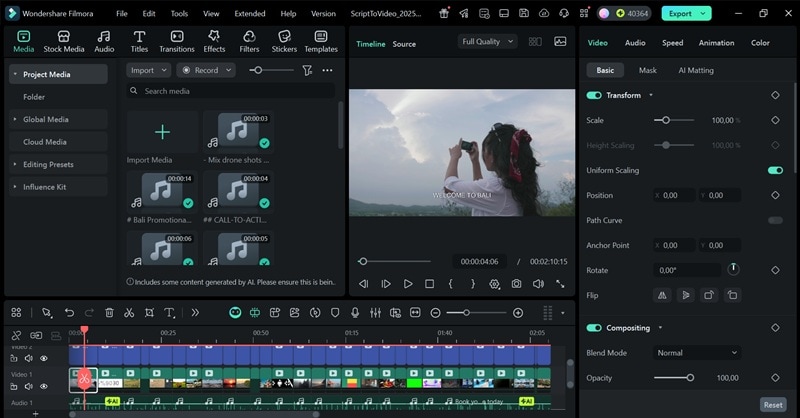Open the Import dropdown
This screenshot has height=418, width=800.
(x=148, y=70)
